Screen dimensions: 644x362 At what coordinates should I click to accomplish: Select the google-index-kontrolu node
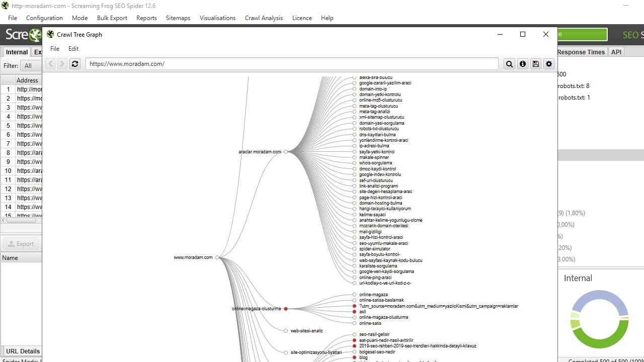pos(355,174)
